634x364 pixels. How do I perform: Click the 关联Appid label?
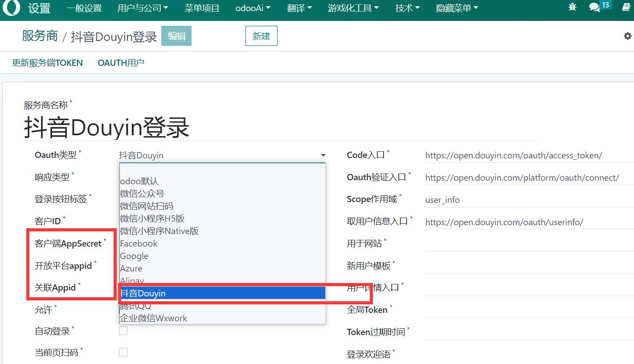click(55, 287)
